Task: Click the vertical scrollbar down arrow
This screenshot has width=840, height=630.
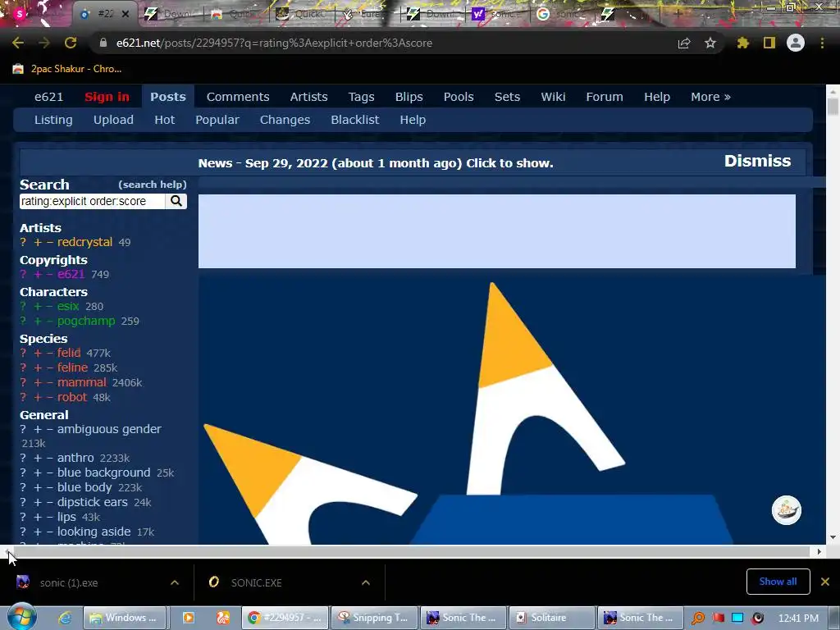Action: (x=833, y=537)
